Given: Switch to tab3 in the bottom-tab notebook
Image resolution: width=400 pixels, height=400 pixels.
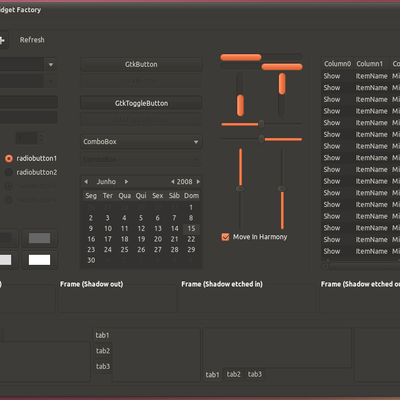Looking at the screenshot, I should 255,374.
